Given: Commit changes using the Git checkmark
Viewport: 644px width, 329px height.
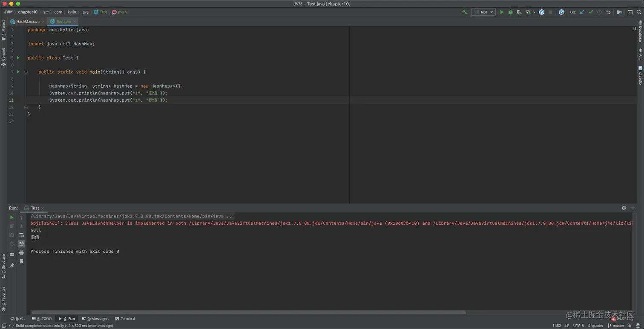Looking at the screenshot, I should click(591, 12).
